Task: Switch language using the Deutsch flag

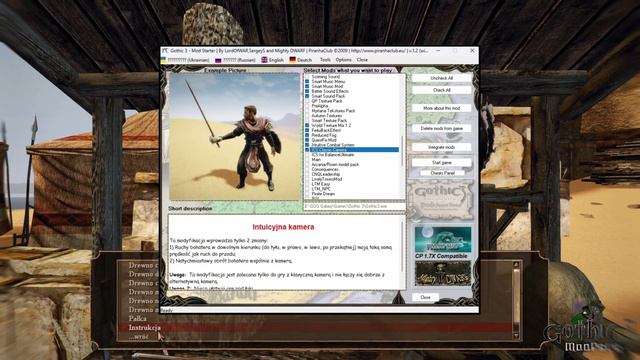Action: [300, 60]
